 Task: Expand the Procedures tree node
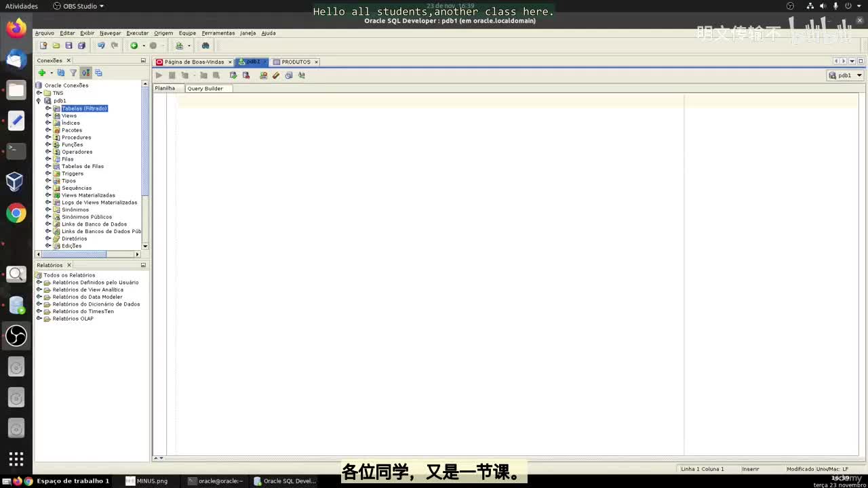click(x=47, y=137)
